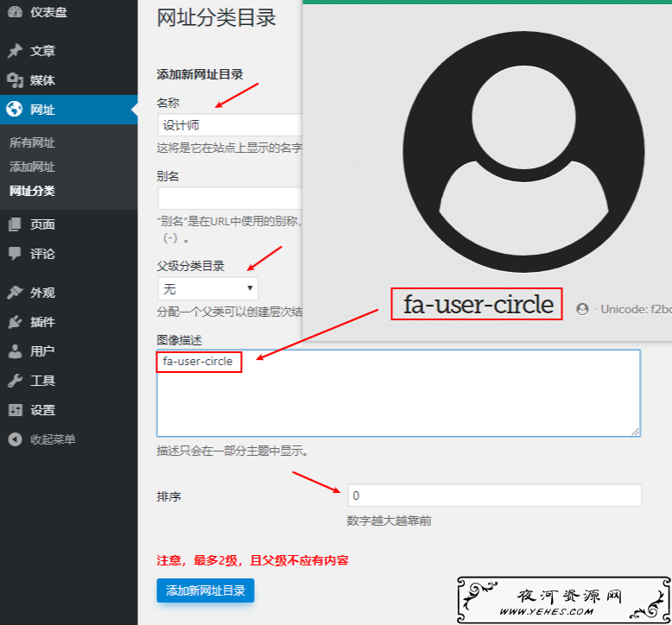Open the 外观 menu
This screenshot has width=672, height=625.
coord(68,293)
